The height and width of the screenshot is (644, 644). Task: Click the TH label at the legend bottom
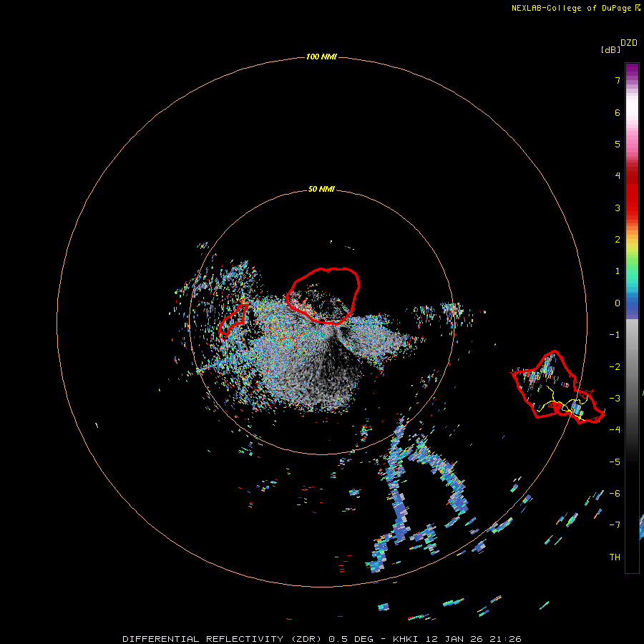[615, 557]
